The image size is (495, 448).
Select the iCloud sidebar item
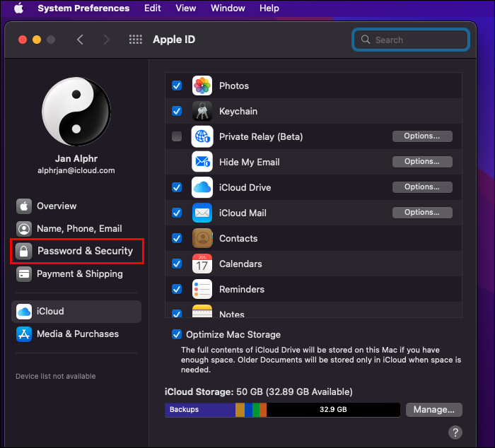(76, 312)
